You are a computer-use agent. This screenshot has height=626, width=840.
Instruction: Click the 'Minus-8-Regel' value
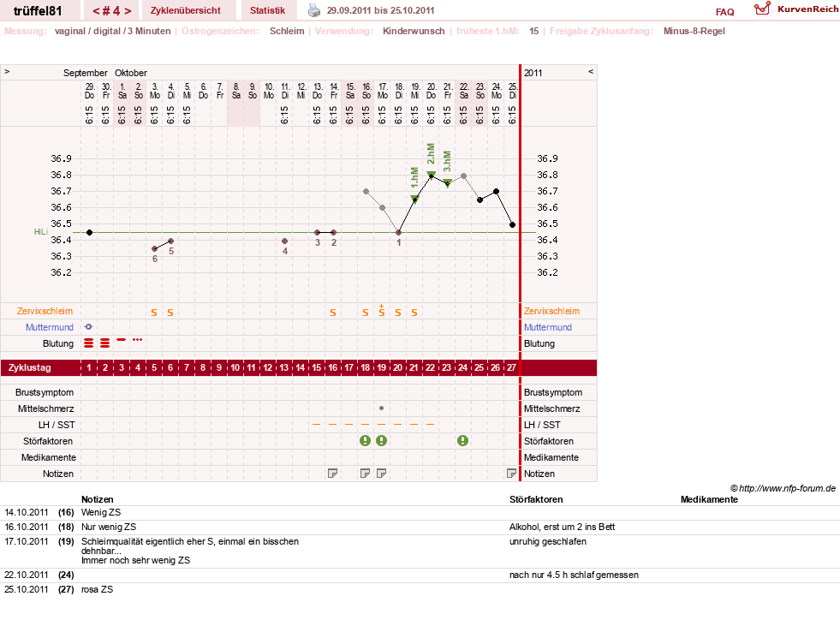694,31
